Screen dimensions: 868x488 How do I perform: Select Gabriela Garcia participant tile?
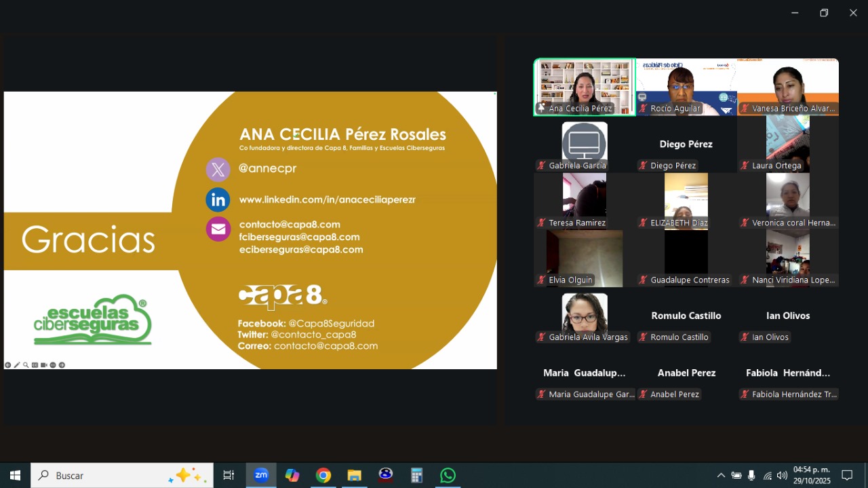point(585,144)
